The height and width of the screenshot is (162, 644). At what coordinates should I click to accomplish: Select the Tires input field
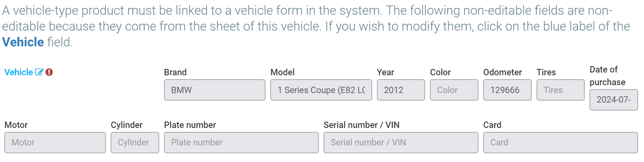(x=560, y=90)
